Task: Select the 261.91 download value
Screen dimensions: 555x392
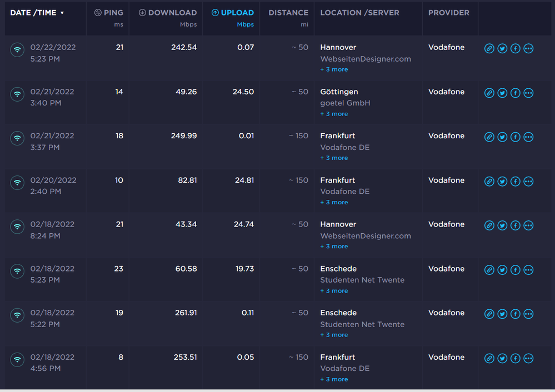Action: tap(186, 313)
